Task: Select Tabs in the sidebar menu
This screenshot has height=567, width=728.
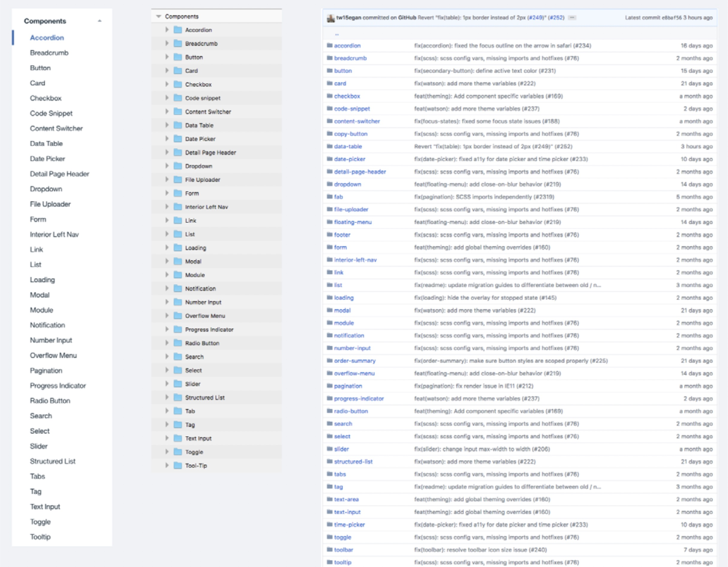Action: coord(37,476)
